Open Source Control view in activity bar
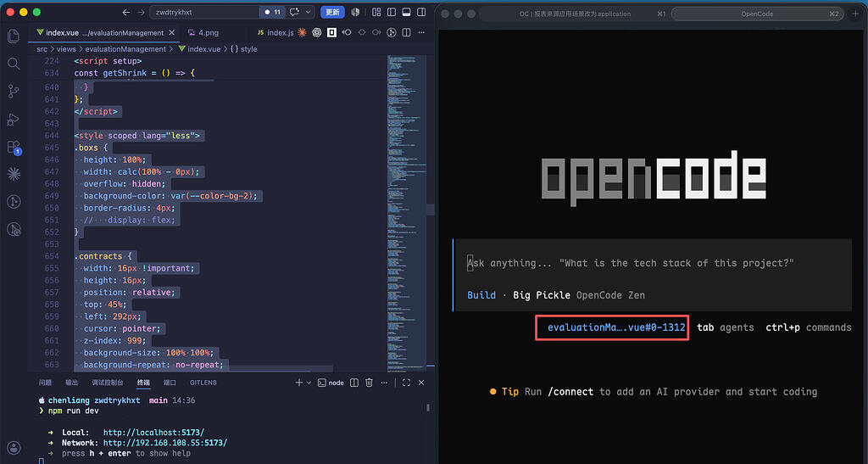868x464 pixels. (14, 92)
